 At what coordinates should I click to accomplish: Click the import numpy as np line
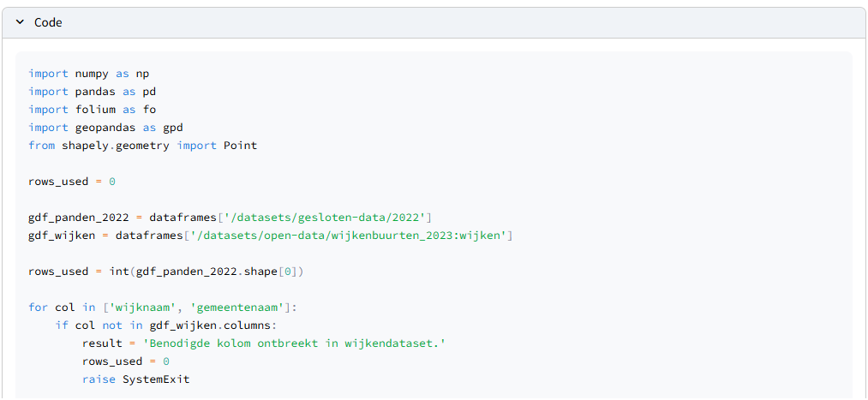[88, 74]
